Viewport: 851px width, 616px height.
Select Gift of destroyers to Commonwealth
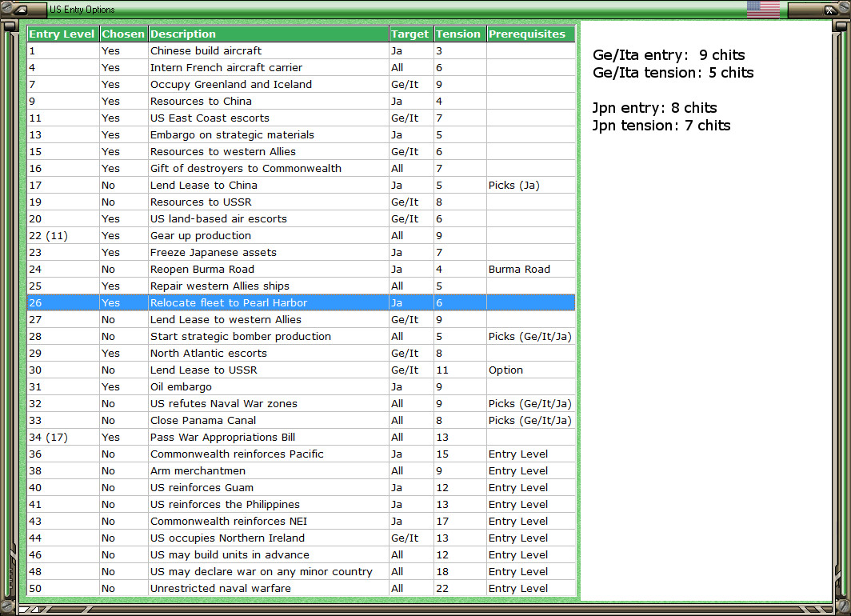tap(302, 169)
